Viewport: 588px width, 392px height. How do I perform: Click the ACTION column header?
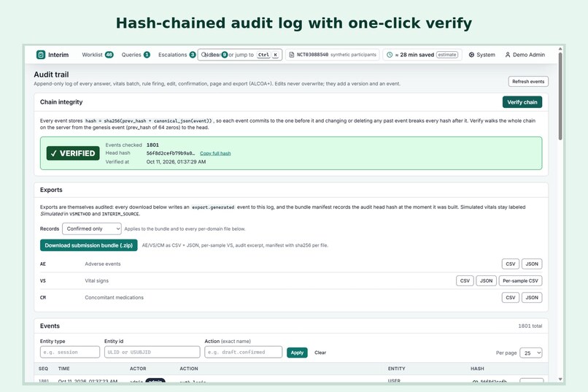pos(189,369)
